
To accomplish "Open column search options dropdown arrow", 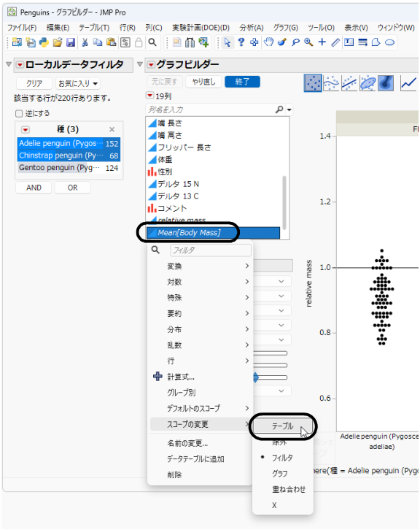I will 289,110.
